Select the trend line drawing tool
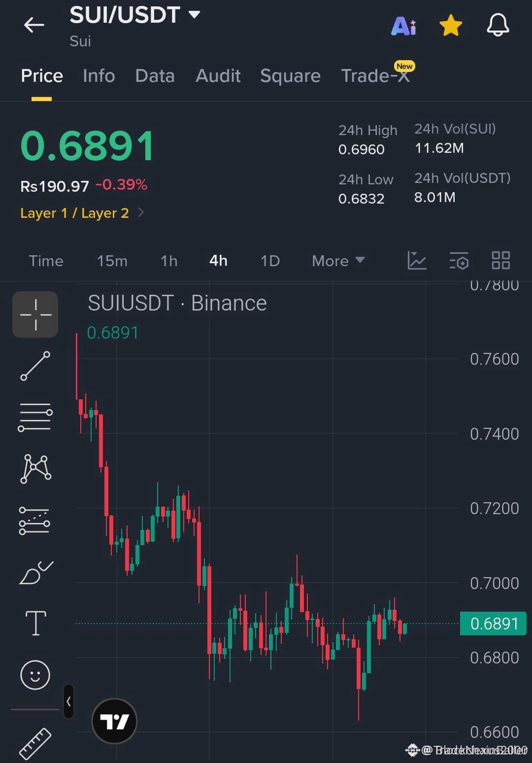Screen dimensions: 532x763 click(x=35, y=366)
